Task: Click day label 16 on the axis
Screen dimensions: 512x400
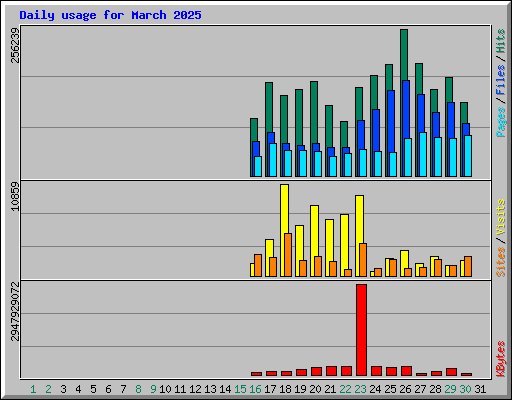Action: 255,389
